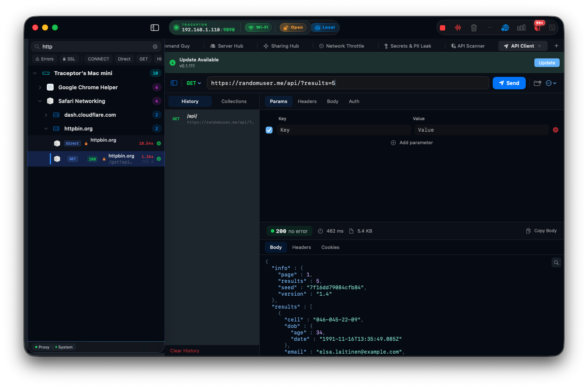This screenshot has height=388, width=588.
Task: Switch to the History tab
Action: [190, 101]
